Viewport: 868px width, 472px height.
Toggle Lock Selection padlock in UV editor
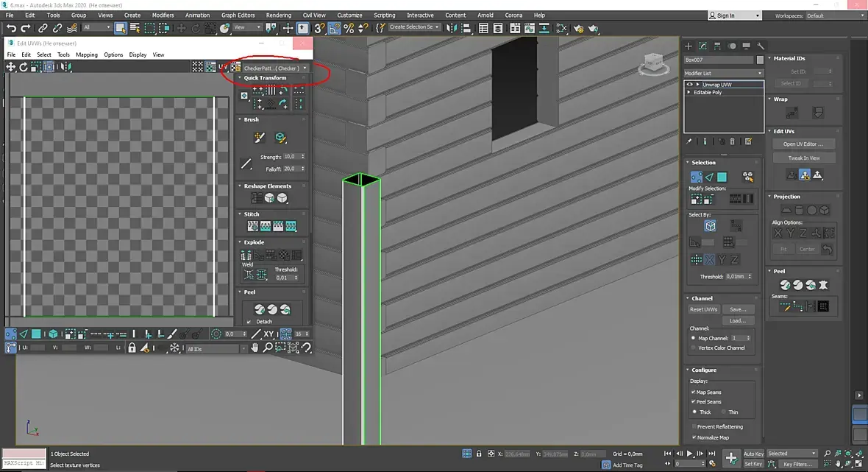pos(132,348)
